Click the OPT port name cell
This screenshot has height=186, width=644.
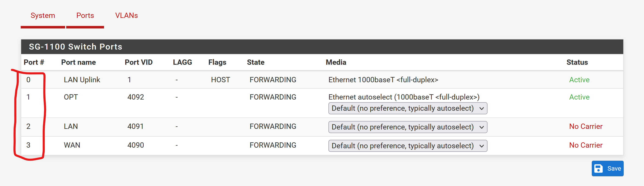pyautogui.click(x=71, y=97)
